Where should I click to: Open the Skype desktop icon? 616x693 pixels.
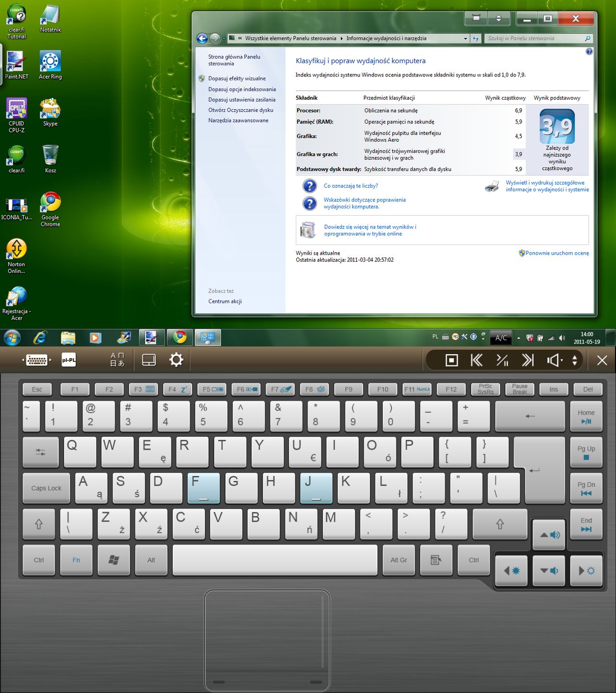click(x=50, y=113)
